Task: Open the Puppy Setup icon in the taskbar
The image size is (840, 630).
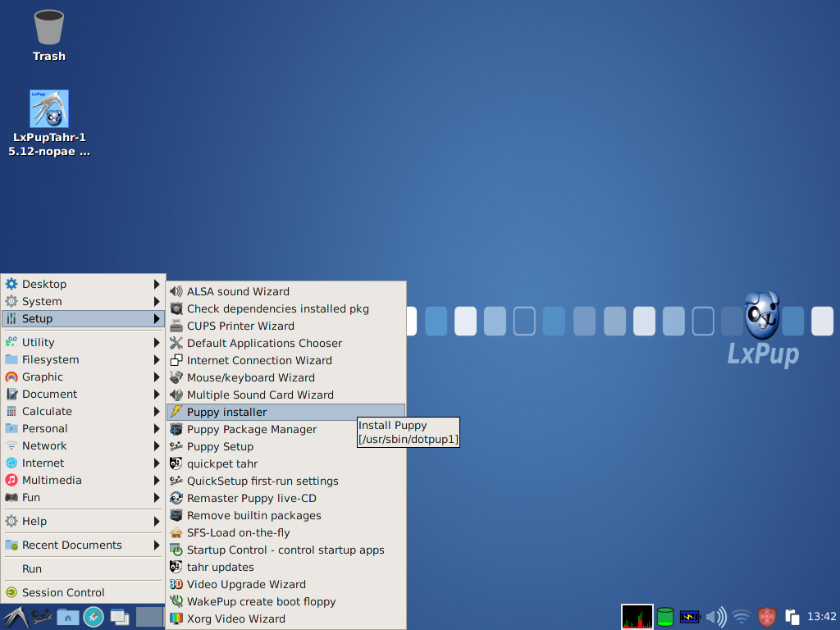Action: [42, 617]
